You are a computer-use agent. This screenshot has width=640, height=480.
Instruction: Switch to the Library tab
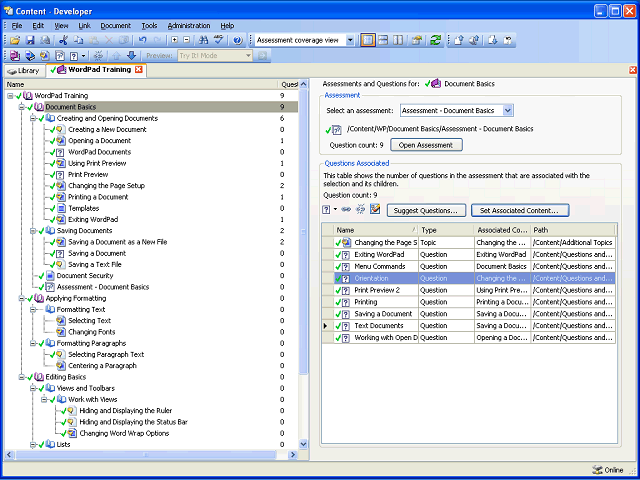pos(23,71)
